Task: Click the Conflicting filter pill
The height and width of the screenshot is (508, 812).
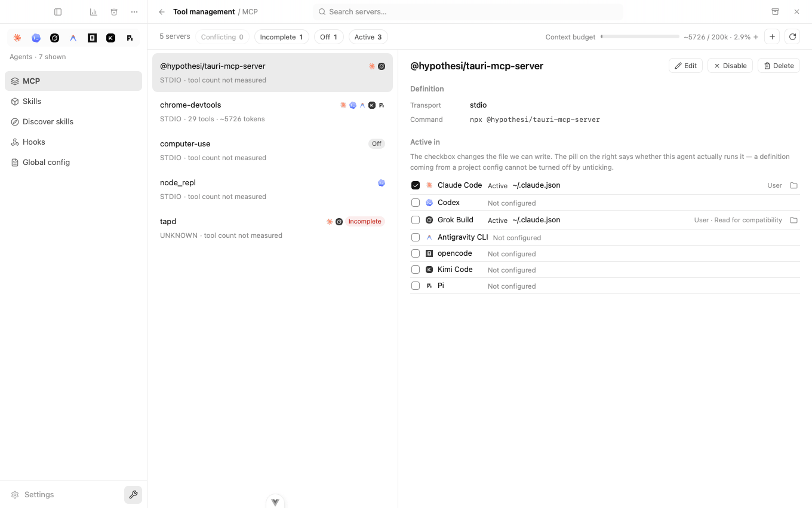Action: [222, 37]
